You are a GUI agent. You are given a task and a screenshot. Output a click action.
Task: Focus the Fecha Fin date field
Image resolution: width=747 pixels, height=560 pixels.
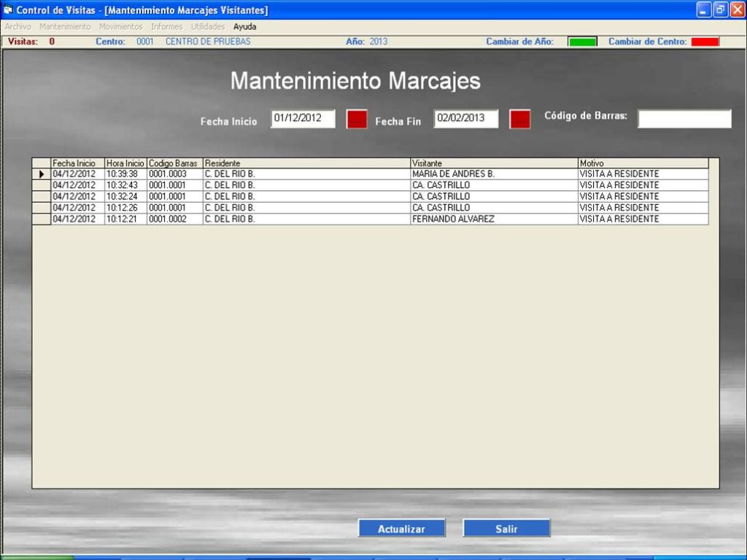(465, 118)
